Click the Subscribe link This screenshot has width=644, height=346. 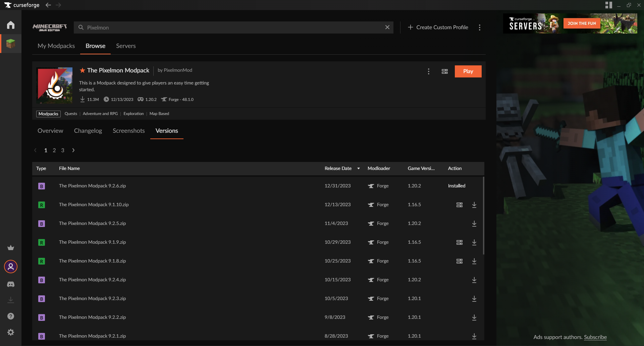click(x=595, y=337)
